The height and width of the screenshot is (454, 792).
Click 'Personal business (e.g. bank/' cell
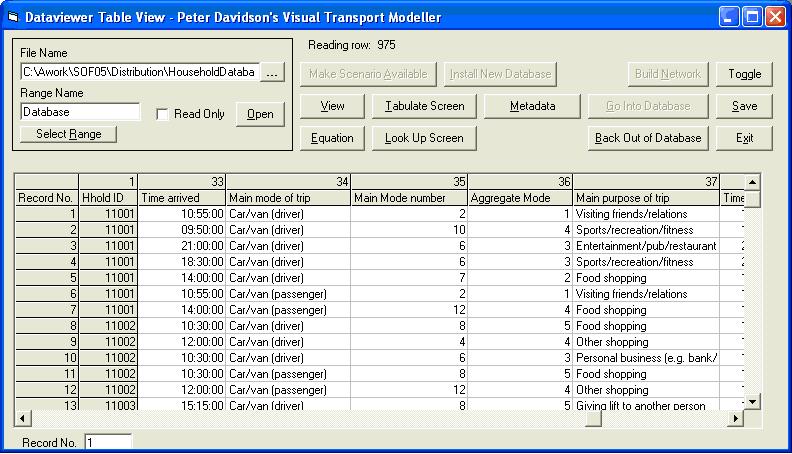click(x=646, y=358)
